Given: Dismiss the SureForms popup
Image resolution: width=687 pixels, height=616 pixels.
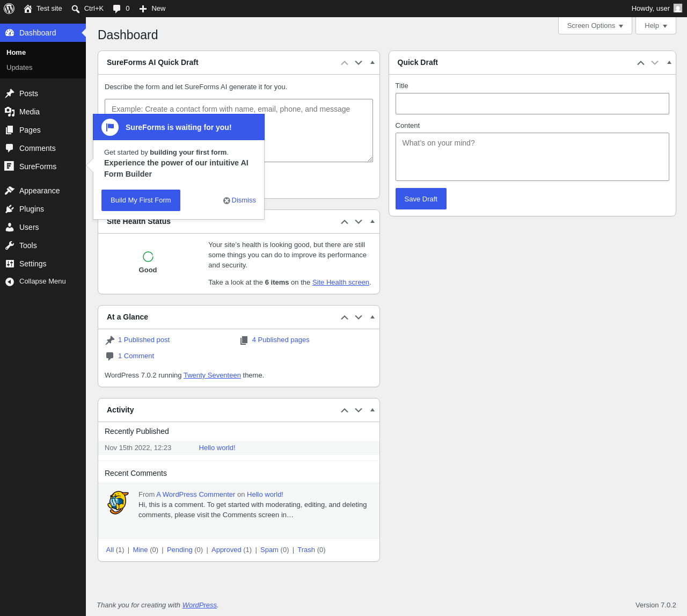Looking at the screenshot, I should (x=239, y=200).
